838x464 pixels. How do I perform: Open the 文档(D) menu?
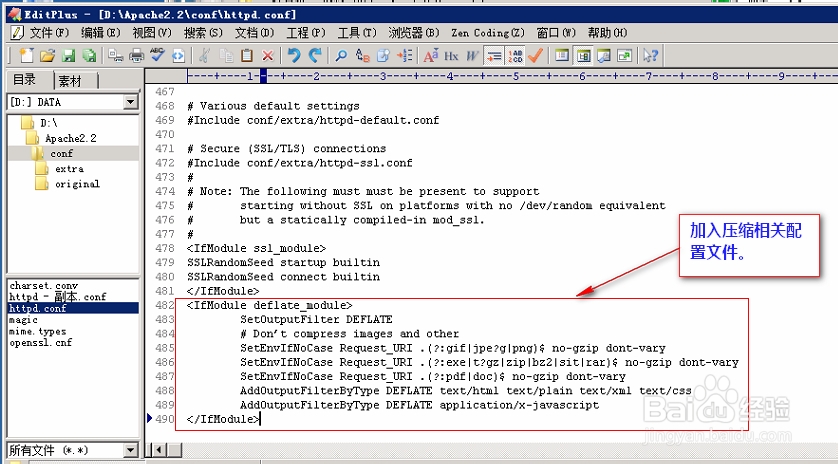point(254,33)
